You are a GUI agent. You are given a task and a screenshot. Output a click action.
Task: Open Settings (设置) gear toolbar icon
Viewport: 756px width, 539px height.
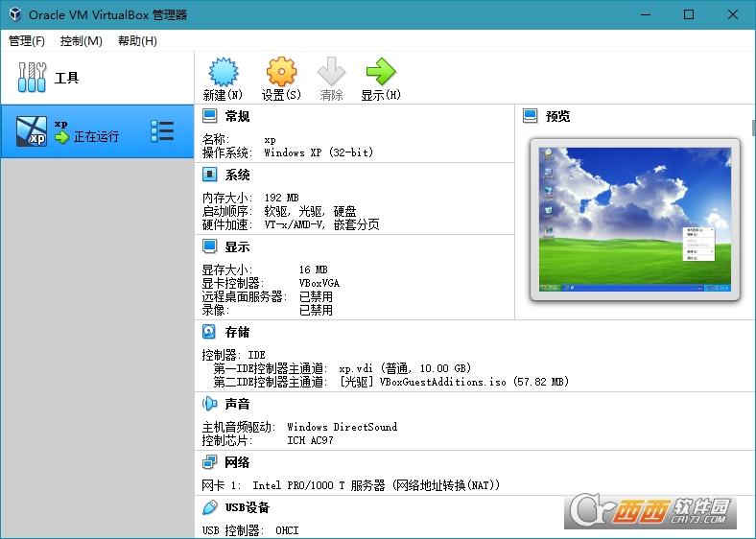pos(281,72)
